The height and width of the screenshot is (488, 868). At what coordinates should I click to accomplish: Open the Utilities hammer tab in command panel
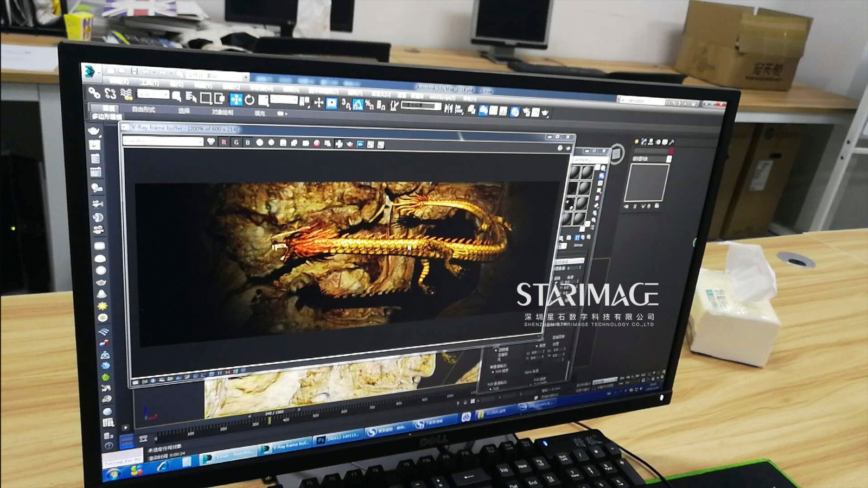(x=671, y=142)
